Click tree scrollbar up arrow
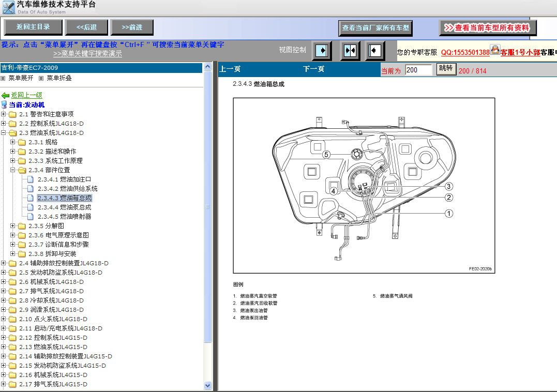Screen dimensions: 557x392 click(208, 66)
